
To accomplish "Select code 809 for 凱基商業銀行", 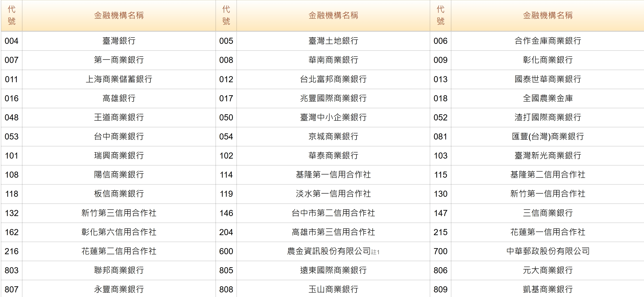I will click(x=440, y=289).
